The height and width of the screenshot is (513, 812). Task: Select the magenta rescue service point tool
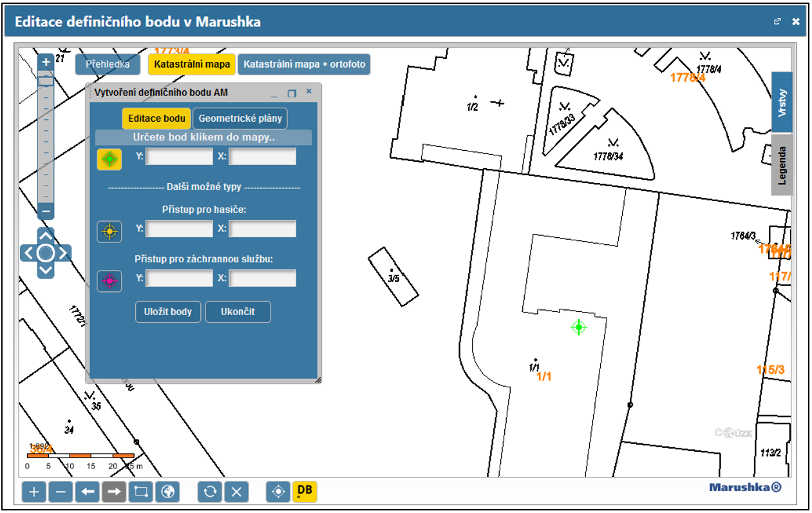tap(109, 281)
